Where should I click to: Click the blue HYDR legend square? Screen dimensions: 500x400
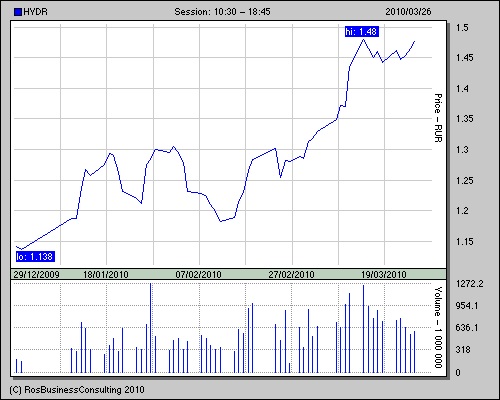(18, 12)
